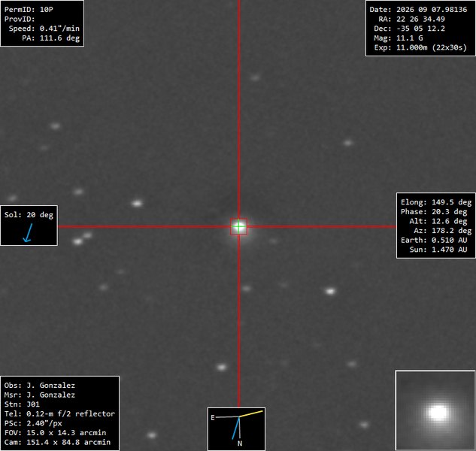Click the 'Elong: 149.5 deg' line
The image size is (476, 451).
tap(436, 202)
